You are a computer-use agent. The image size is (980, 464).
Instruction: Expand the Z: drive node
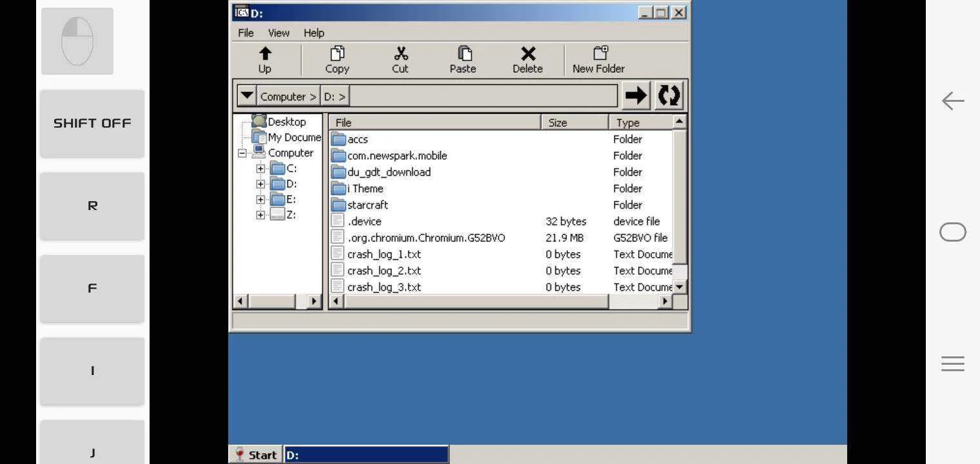[x=260, y=215]
